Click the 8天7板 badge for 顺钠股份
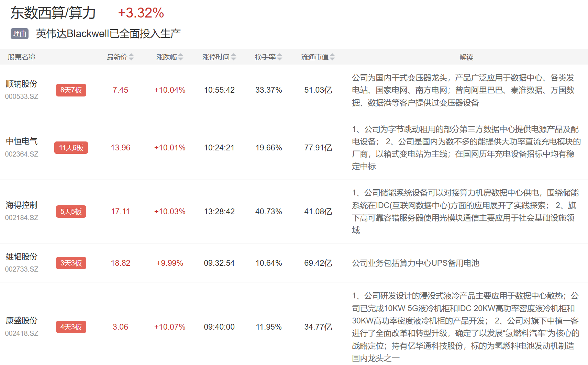This screenshot has height=365, width=588. click(71, 90)
